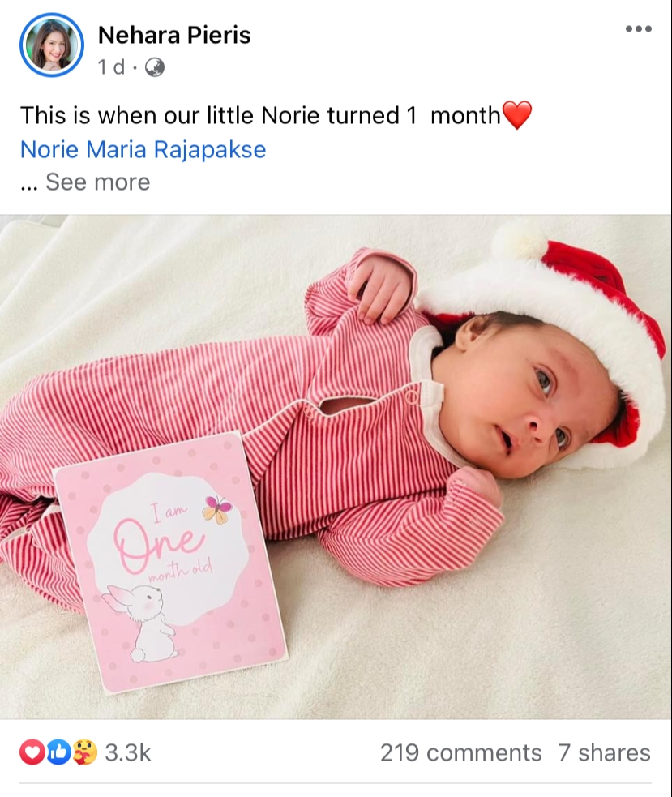This screenshot has height=797, width=672.
Task: Tap the care hug reaction icon
Action: [x=84, y=752]
